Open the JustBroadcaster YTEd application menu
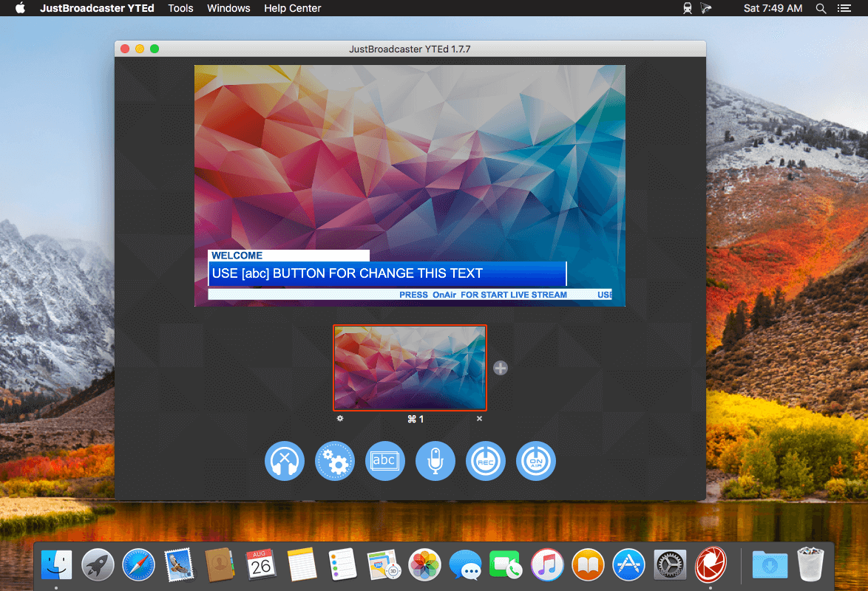This screenshot has width=868, height=591. click(97, 8)
